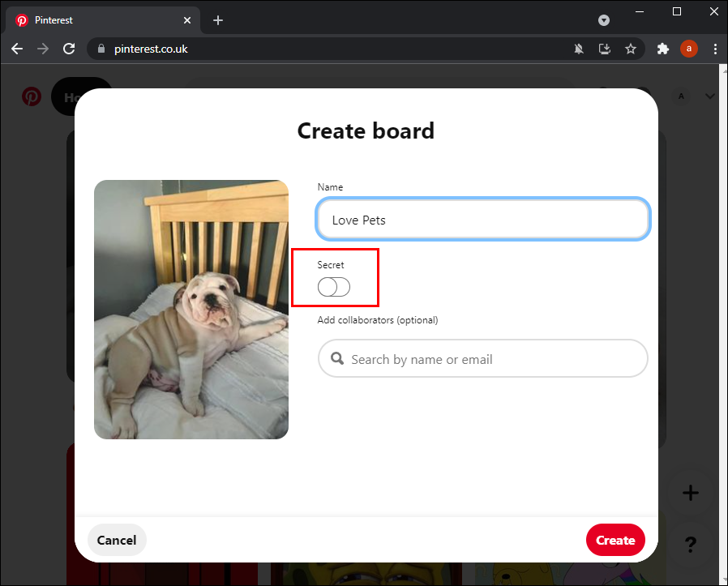Image resolution: width=728 pixels, height=586 pixels.
Task: Open the tab search dropdown arrow
Action: tap(604, 20)
